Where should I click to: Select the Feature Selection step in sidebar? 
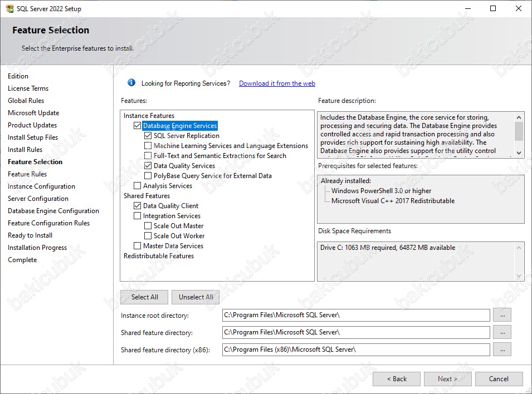pos(35,162)
